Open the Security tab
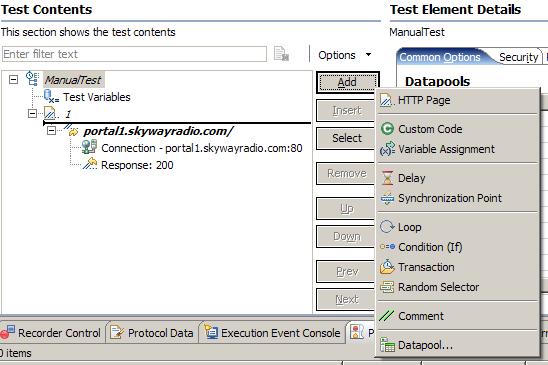Viewport: 548px width, 365px height. [x=518, y=57]
